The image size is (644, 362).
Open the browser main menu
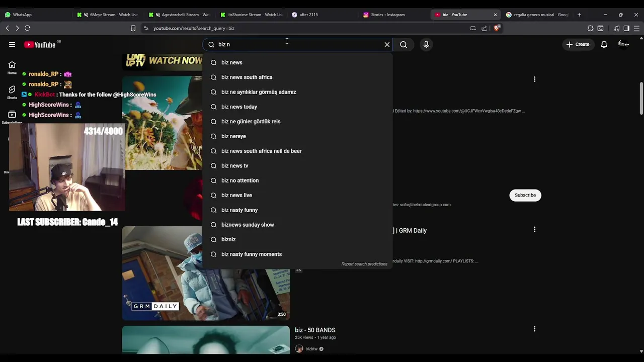pos(636,28)
